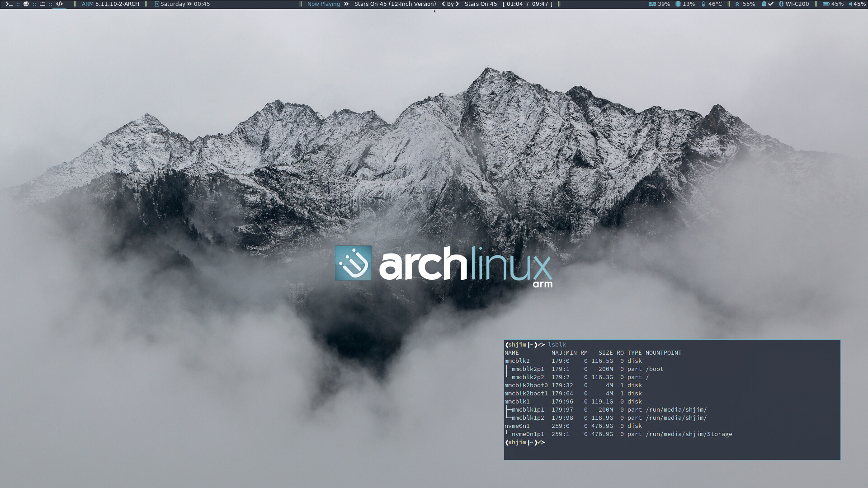The height and width of the screenshot is (488, 868).
Task: Click the hourglass clock icon
Action: point(156,4)
